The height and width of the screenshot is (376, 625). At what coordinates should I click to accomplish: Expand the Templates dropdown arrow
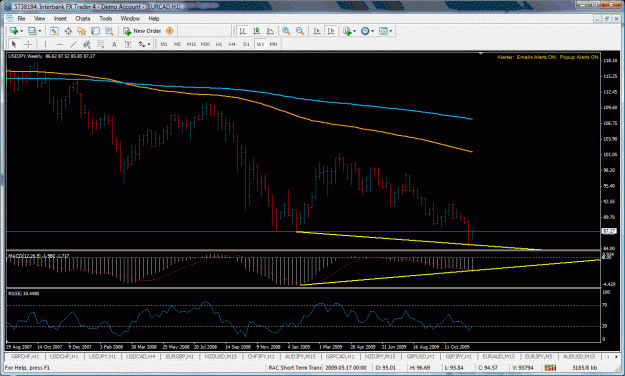(x=391, y=31)
